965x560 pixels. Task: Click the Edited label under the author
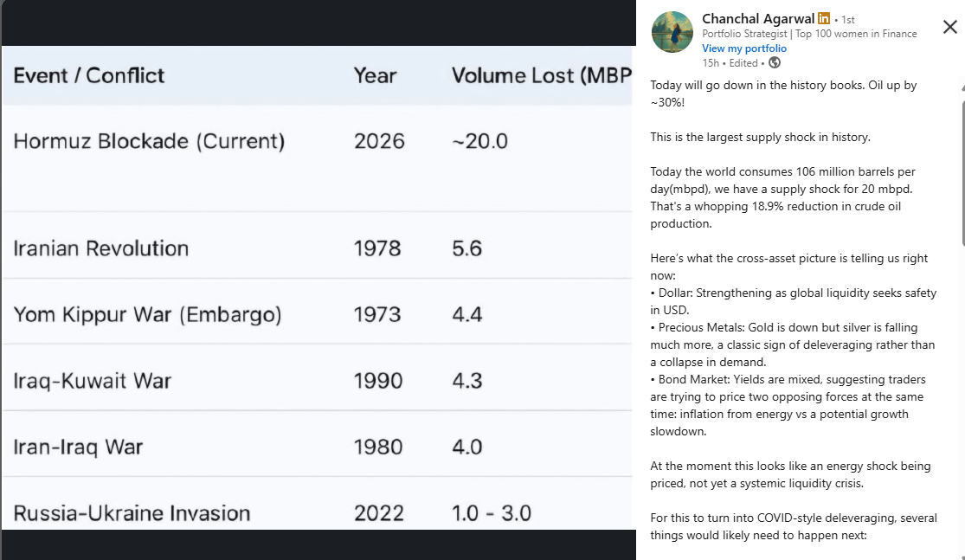pyautogui.click(x=743, y=63)
